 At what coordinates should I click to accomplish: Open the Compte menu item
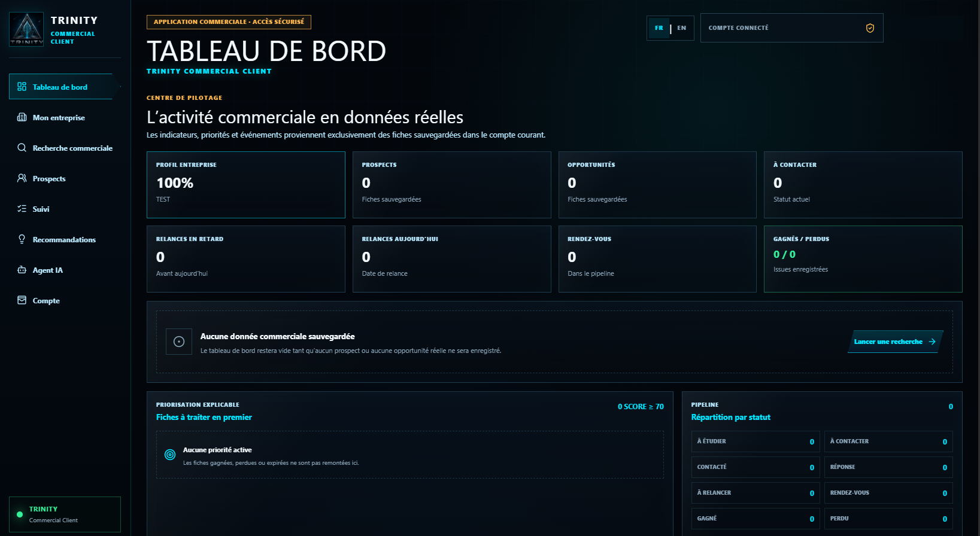[65, 300]
